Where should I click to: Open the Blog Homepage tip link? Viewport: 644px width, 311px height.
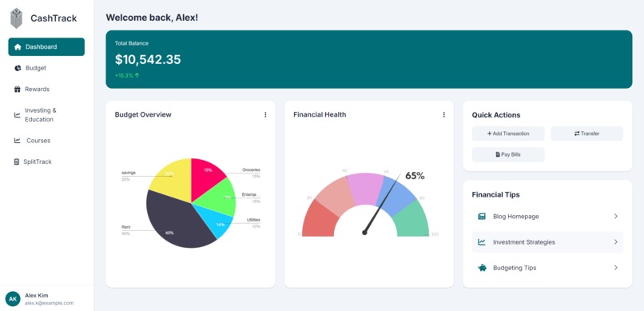547,217
